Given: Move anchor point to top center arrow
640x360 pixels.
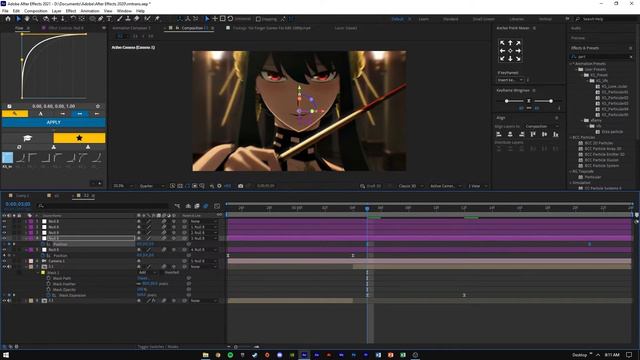Looking at the screenshot, I should pyautogui.click(x=510, y=43).
